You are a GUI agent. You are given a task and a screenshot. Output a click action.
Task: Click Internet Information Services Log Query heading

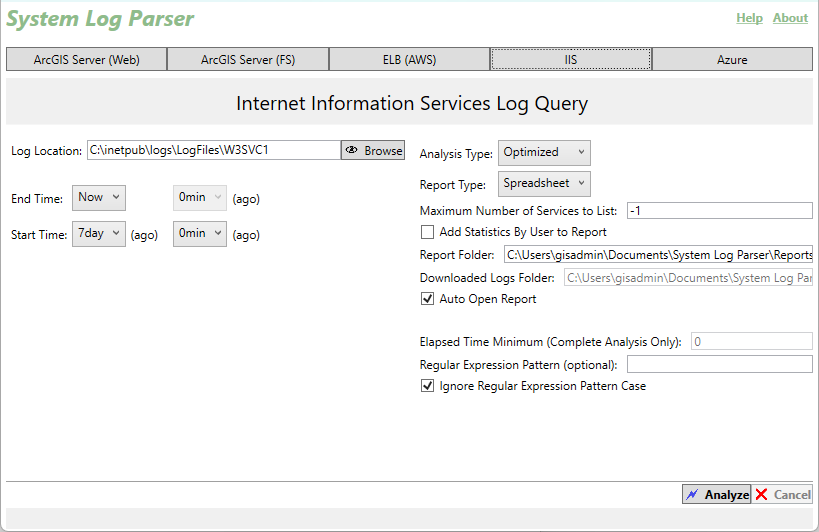412,103
